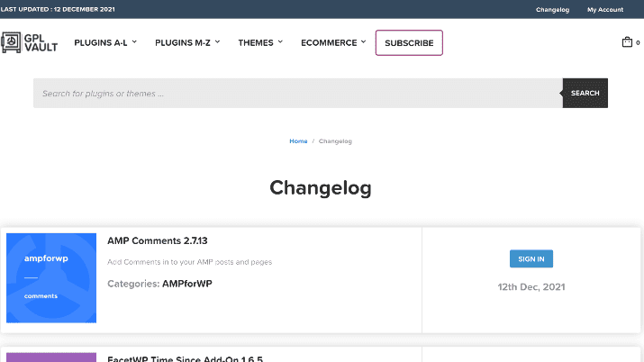
Task: Expand the Plugins M-Z menu
Action: [x=187, y=42]
